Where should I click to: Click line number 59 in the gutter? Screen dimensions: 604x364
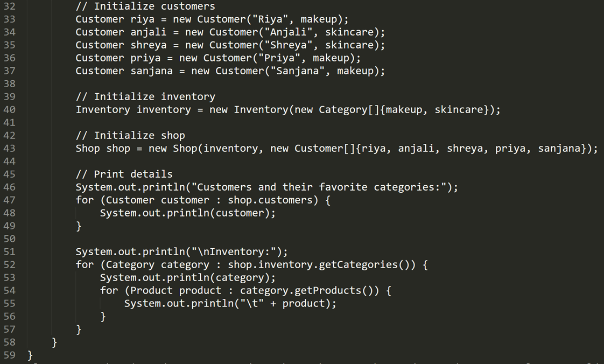10,355
